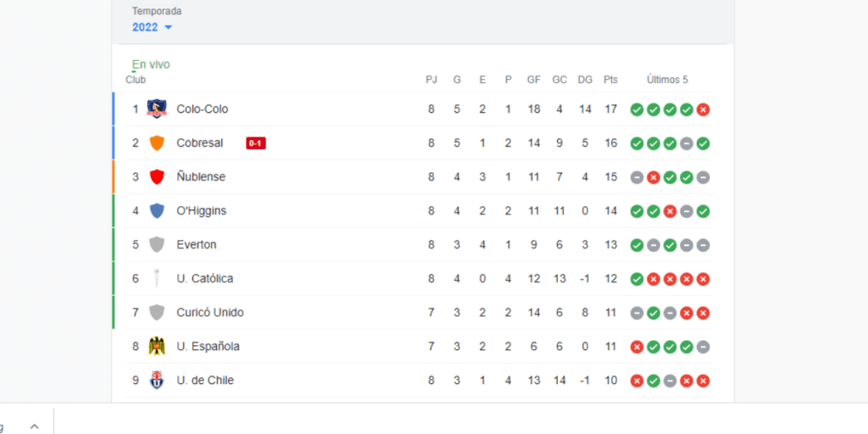Click the gray Curicó Unido shield icon
The height and width of the screenshot is (434, 868).
[156, 312]
